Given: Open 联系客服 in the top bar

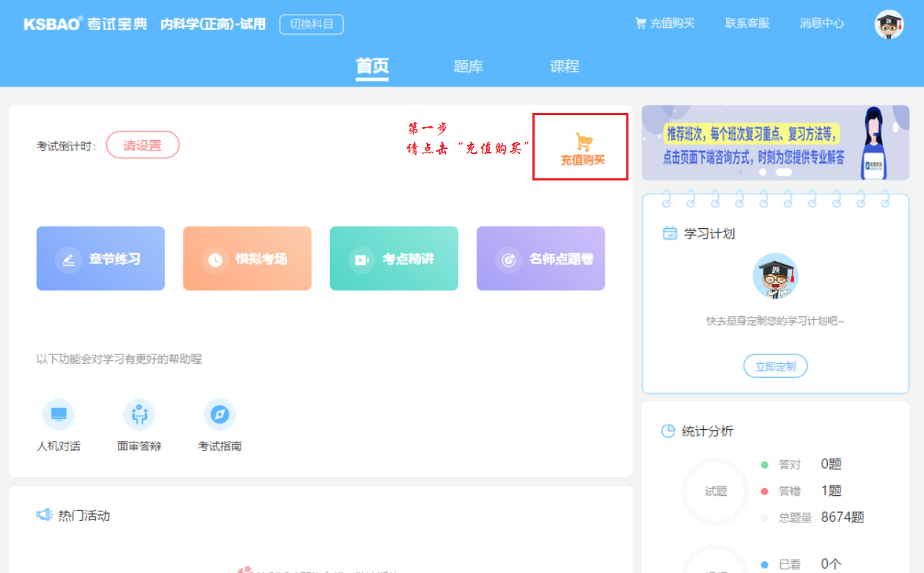Looking at the screenshot, I should tap(747, 23).
